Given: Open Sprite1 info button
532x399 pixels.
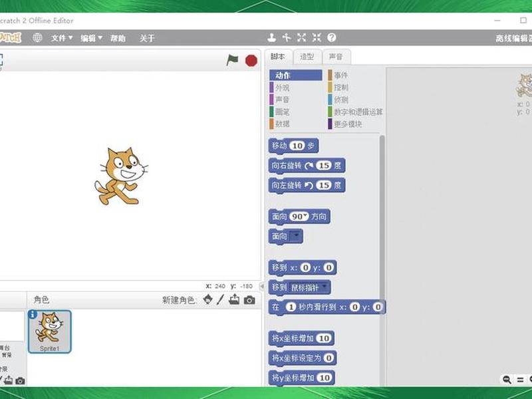Looking at the screenshot, I should (x=32, y=315).
